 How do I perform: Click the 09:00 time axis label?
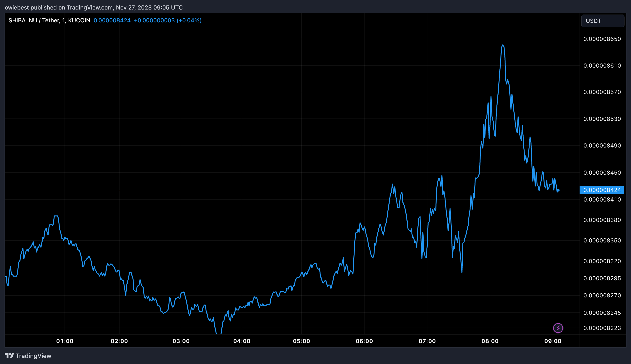coord(552,341)
